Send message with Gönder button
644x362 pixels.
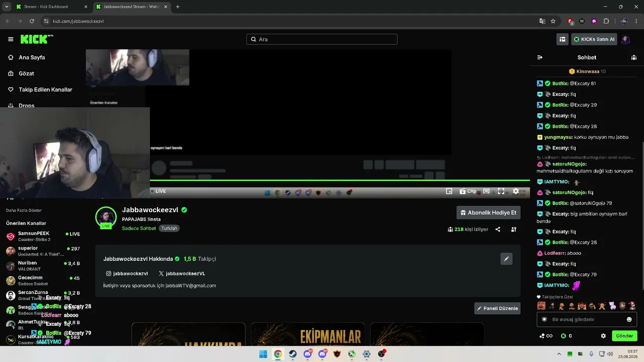coord(624,336)
